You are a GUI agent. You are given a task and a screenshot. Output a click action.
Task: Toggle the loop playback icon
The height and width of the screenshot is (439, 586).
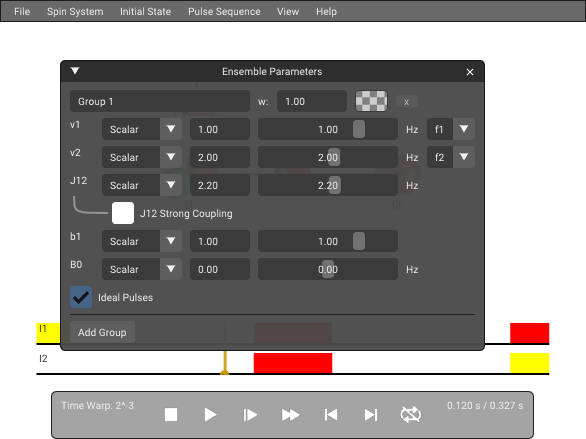tap(410, 415)
